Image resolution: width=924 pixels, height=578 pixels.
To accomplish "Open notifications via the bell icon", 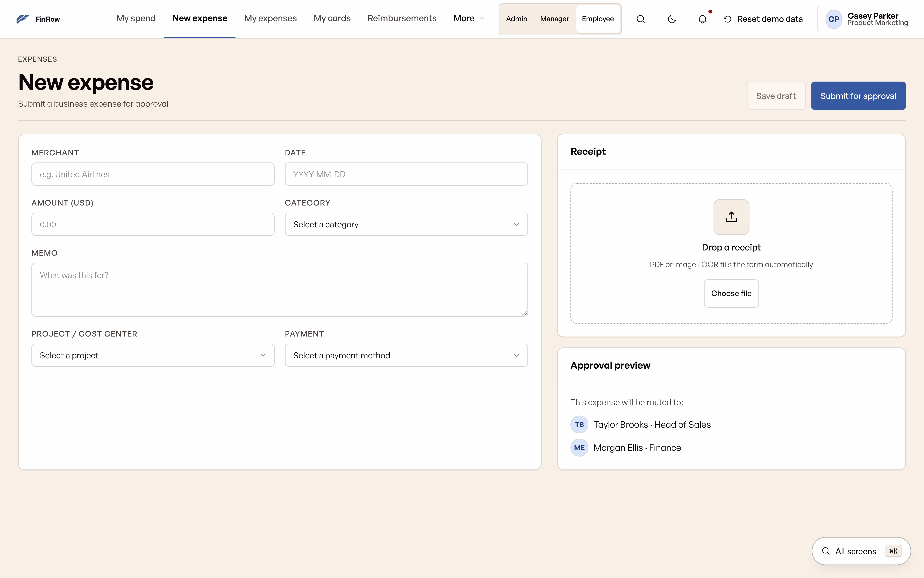I will [x=703, y=19].
